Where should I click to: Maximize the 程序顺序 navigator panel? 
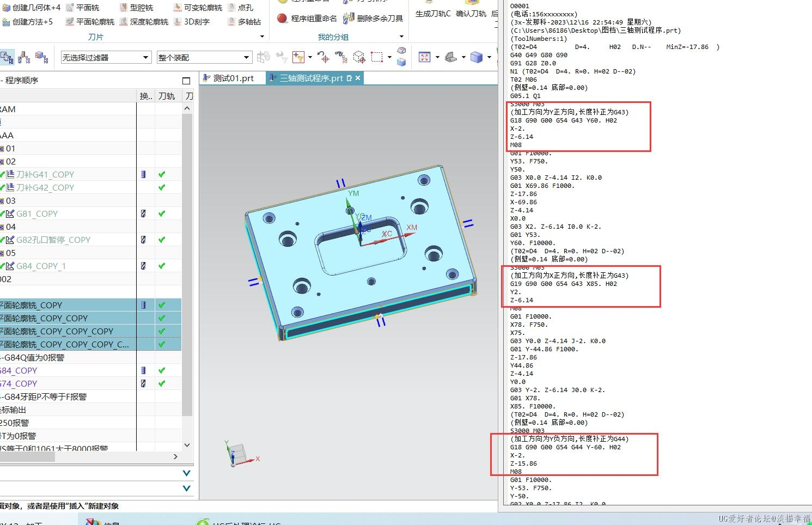(186, 81)
